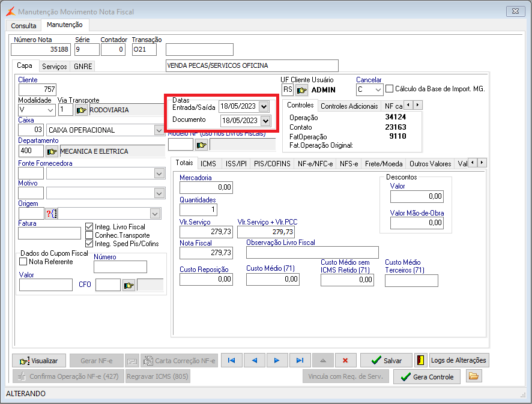Click the exit door icon button
Viewport: 532px width, 404px height.
pos(420,360)
